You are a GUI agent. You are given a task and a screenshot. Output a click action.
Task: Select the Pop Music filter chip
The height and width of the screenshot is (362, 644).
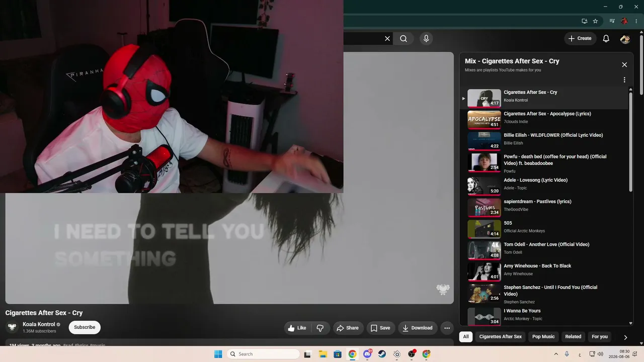(543, 337)
